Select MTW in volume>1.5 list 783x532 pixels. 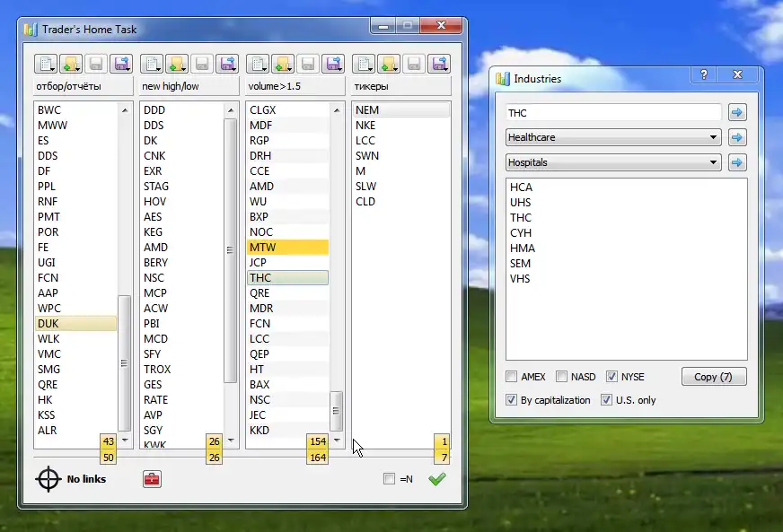[287, 247]
